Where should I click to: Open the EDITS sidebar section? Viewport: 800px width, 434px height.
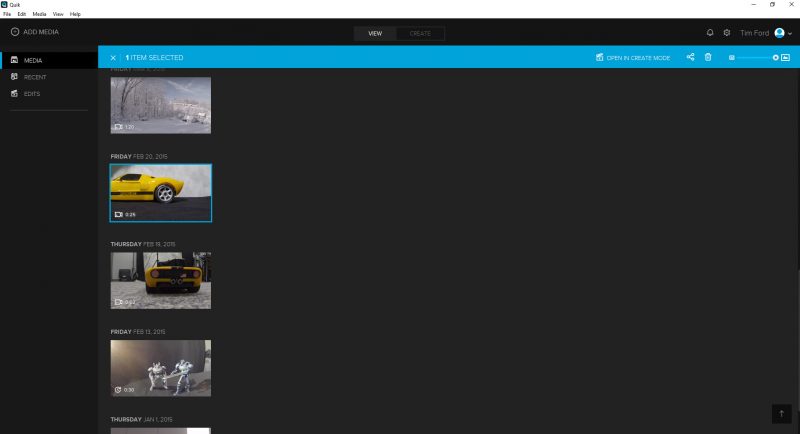click(32, 93)
